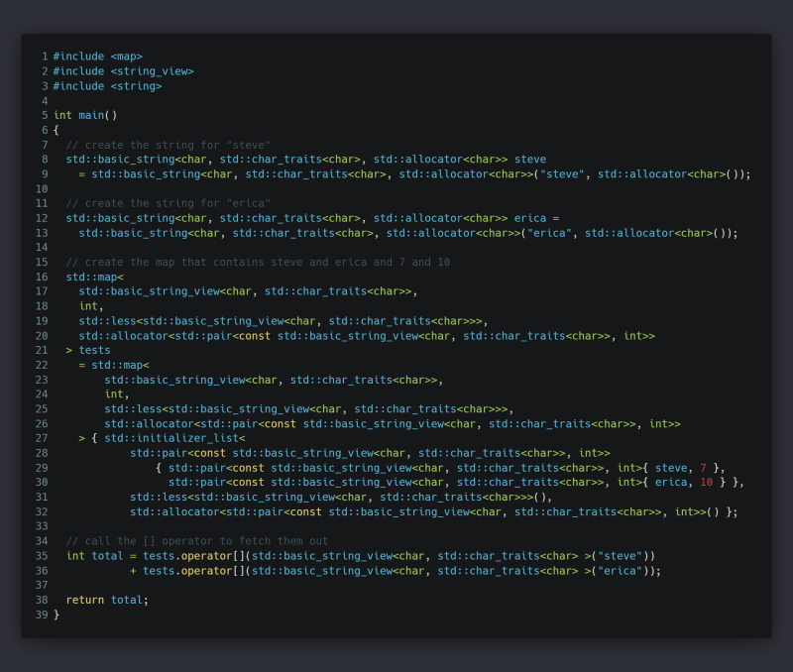Click the '#include <string_view>' directive

click(123, 71)
